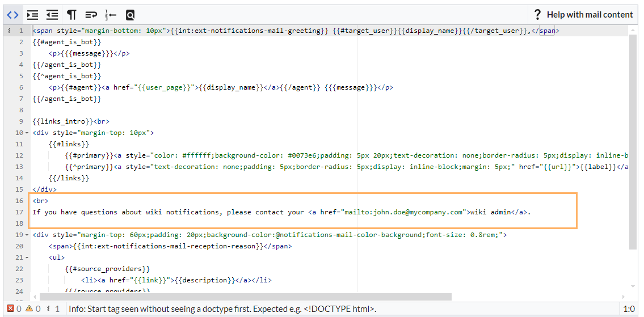Click the '</div>' tag on line 15
This screenshot has width=644, height=317.
pos(44,190)
